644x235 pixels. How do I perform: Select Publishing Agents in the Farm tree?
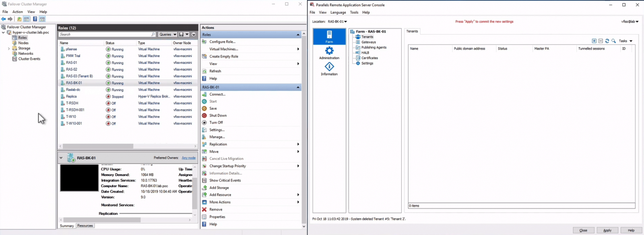point(374,47)
